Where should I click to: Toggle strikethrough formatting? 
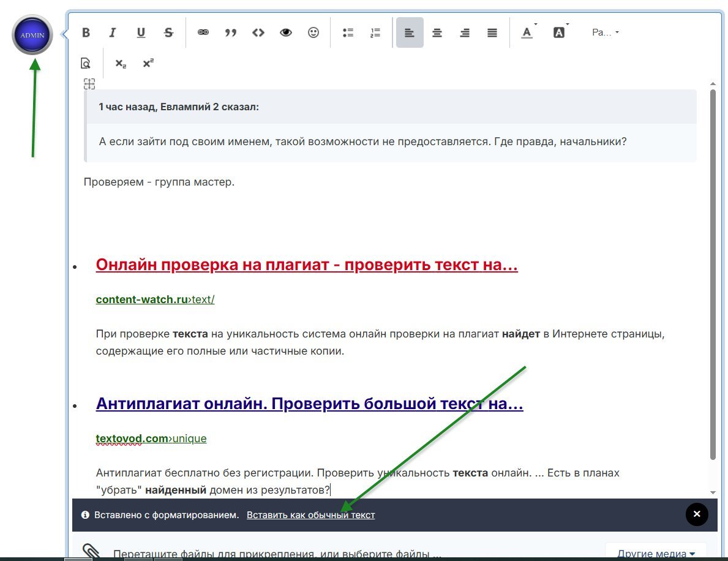(168, 32)
